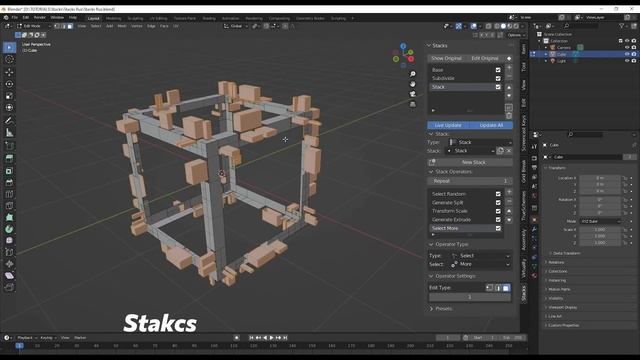Select the Edge Slide tool

(9, 252)
